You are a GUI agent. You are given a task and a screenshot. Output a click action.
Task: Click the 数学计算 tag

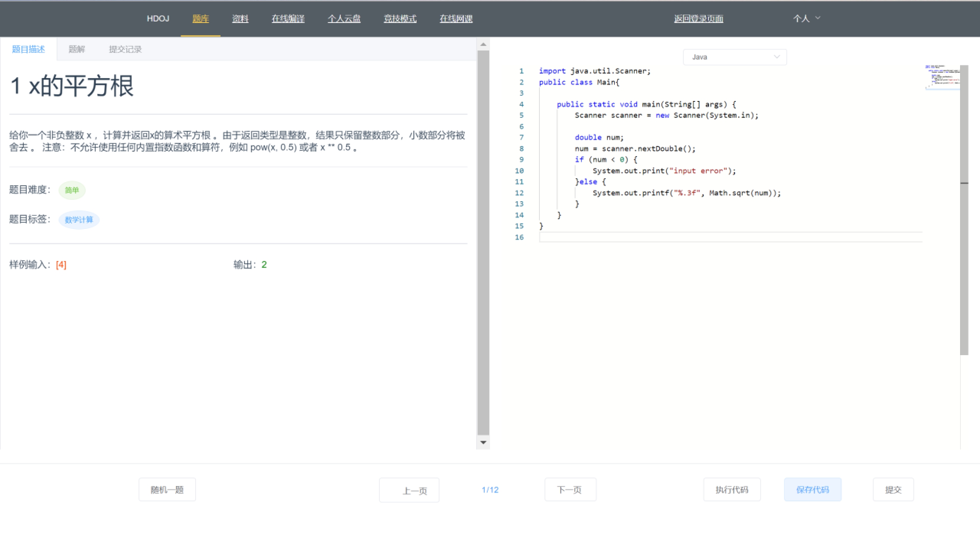point(79,220)
